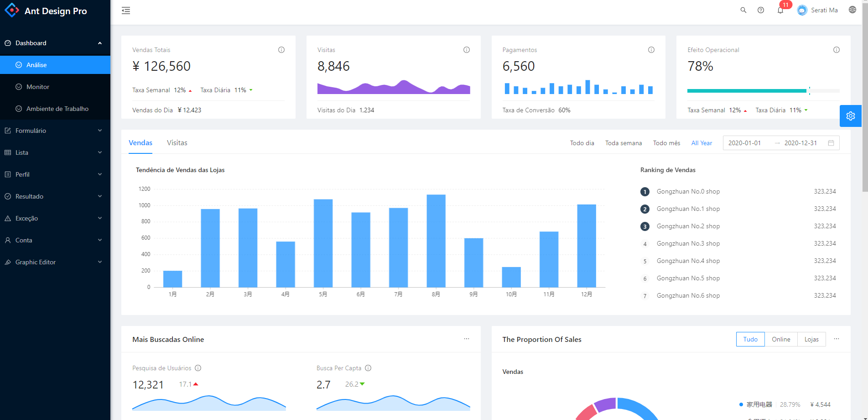
Task: Select the Lojas radio button
Action: point(811,339)
